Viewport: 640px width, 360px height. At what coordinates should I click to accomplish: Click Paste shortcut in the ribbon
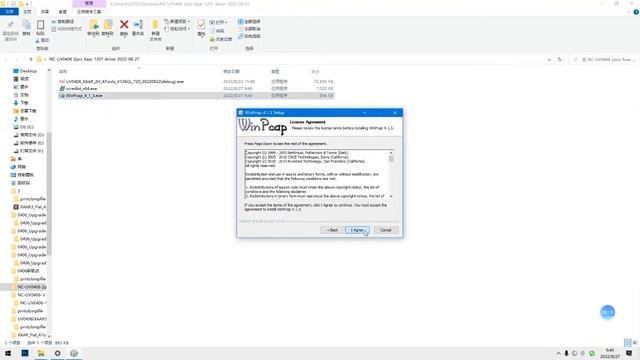(67, 29)
